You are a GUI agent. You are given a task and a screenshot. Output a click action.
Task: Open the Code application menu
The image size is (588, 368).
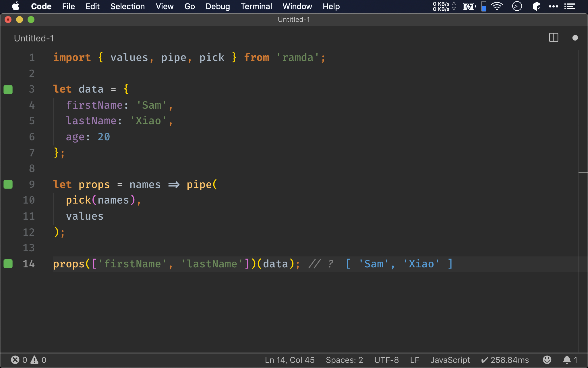41,6
